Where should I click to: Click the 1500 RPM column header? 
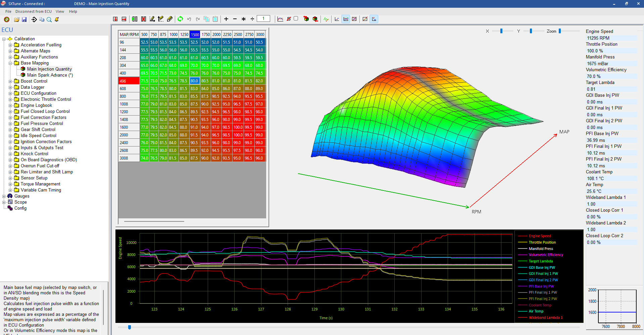pos(195,35)
